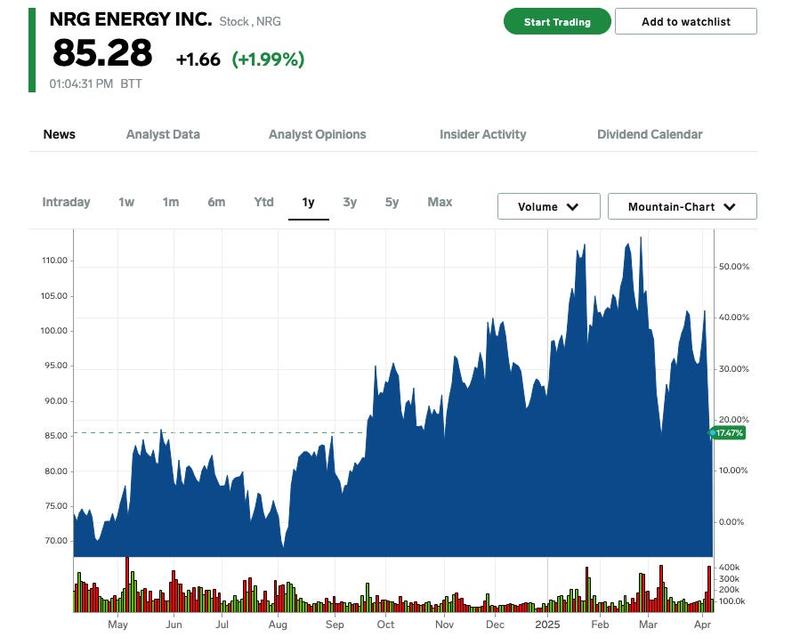Click the green 17.47% price marker
The image size is (800, 643).
728,433
